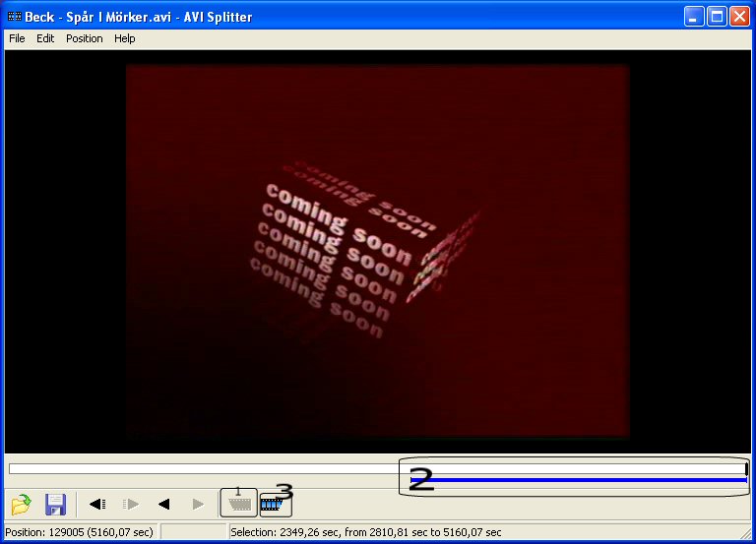Click the greyed next keyframe arrow

coord(130,505)
